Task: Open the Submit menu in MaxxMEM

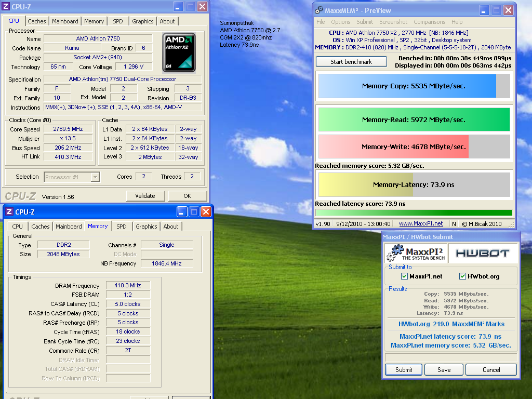Action: pyautogui.click(x=365, y=22)
